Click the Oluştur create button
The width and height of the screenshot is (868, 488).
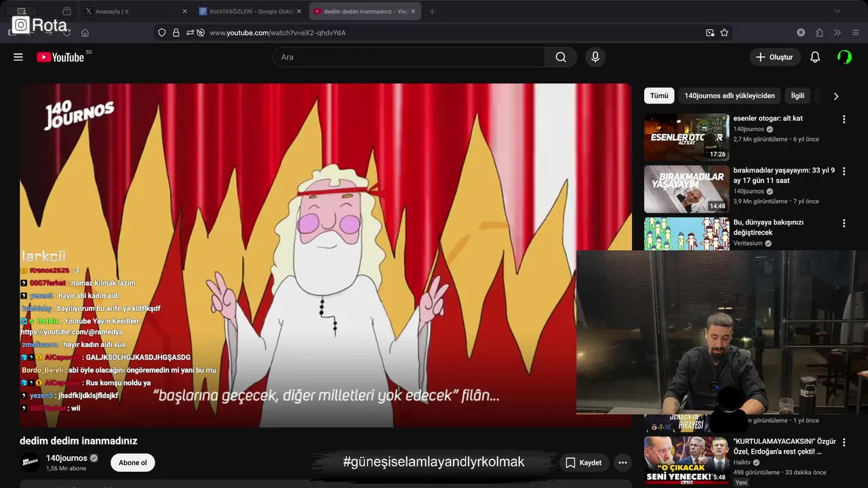tap(774, 57)
